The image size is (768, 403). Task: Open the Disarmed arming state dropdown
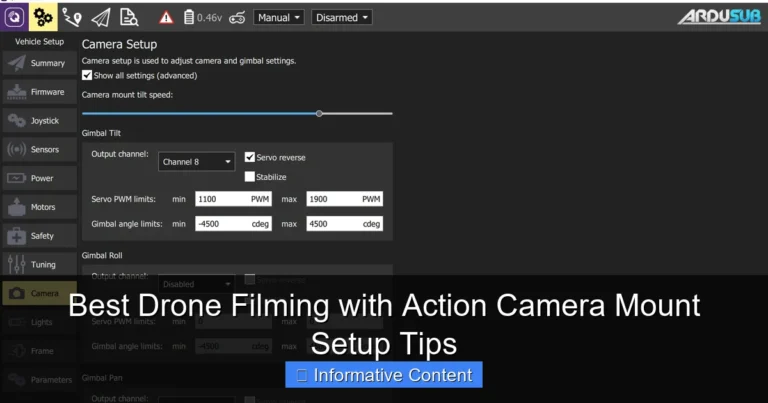342,18
